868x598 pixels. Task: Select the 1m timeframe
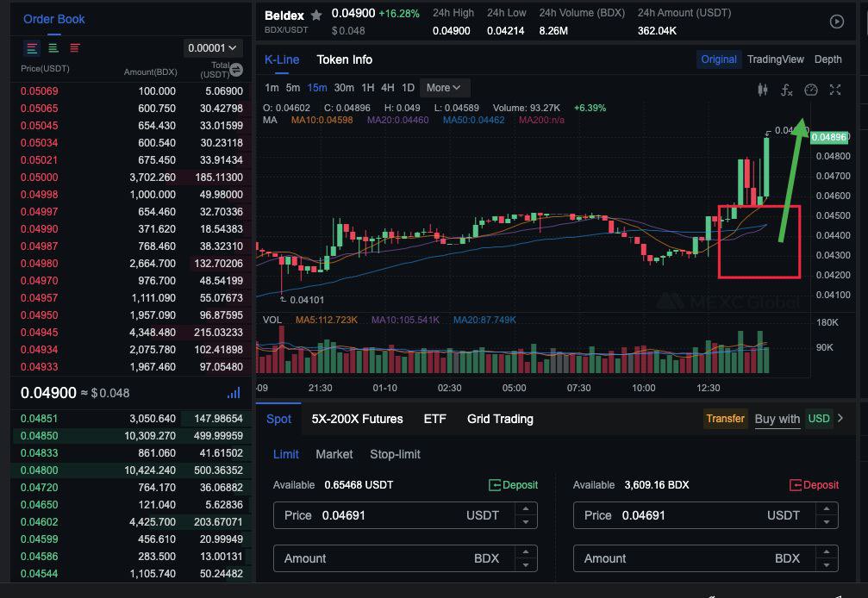click(x=272, y=88)
